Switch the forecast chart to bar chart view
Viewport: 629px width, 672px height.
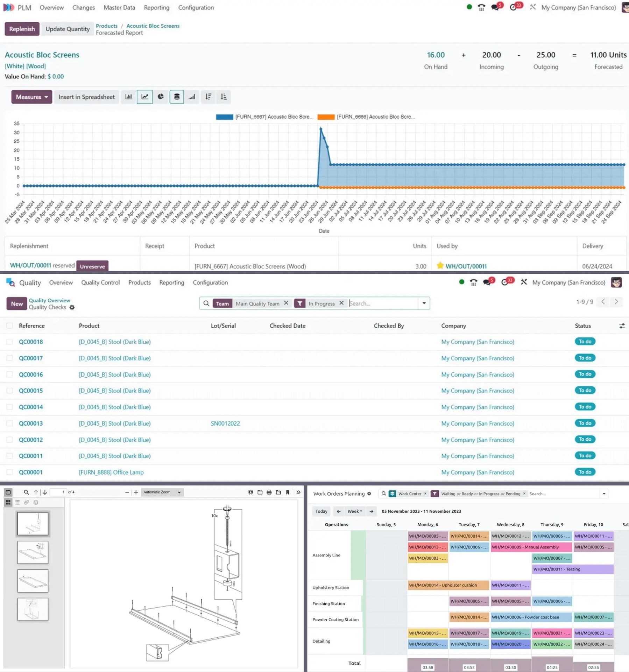[128, 97]
